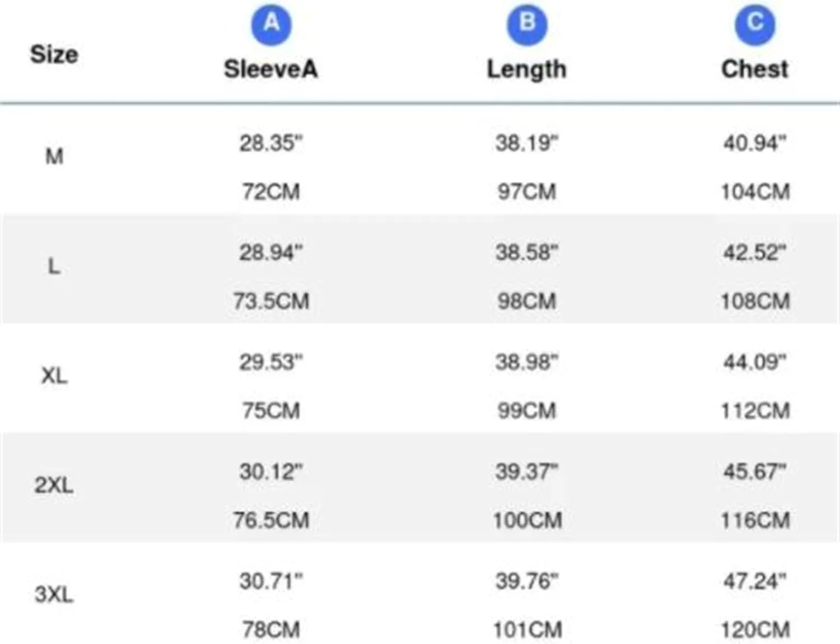Click the Length column header
The height and width of the screenshot is (644, 840).
click(x=527, y=70)
